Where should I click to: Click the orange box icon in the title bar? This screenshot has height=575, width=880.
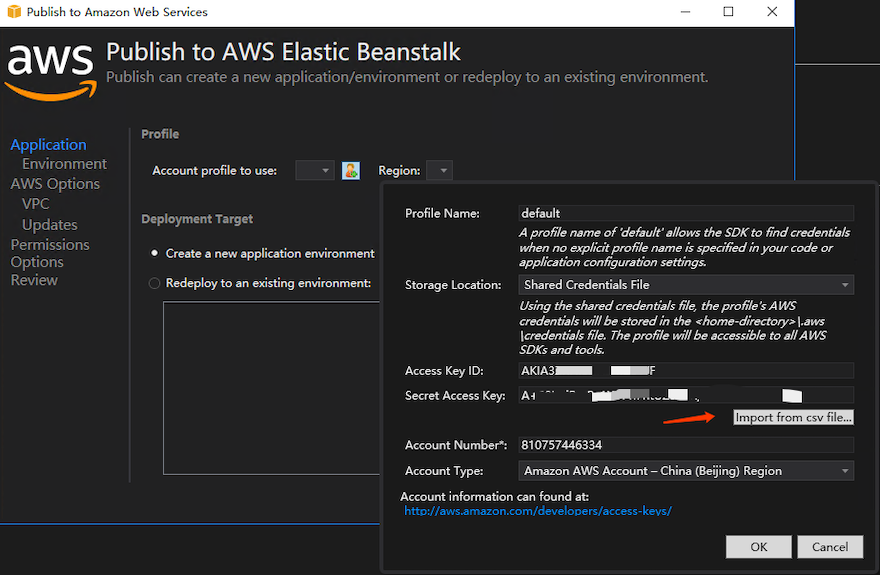point(14,11)
